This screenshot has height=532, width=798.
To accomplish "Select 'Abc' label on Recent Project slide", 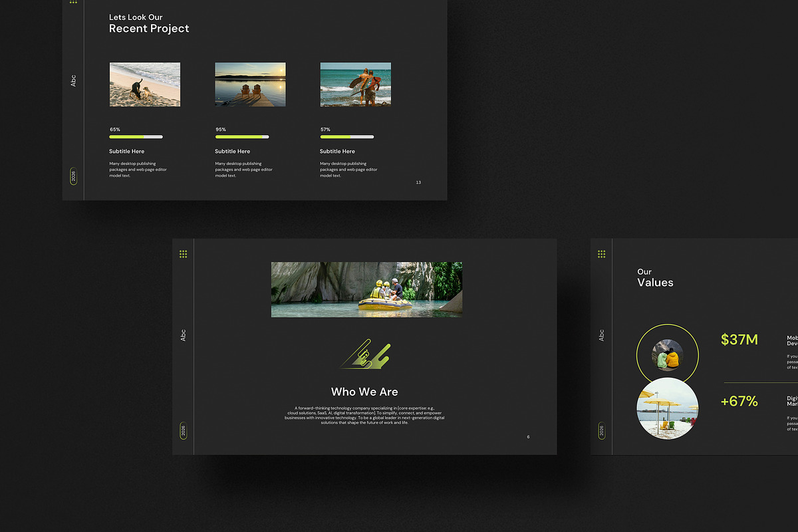I will (x=73, y=80).
